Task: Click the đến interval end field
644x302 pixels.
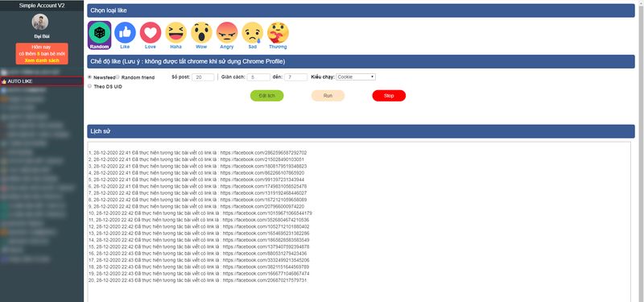Action: [x=295, y=77]
